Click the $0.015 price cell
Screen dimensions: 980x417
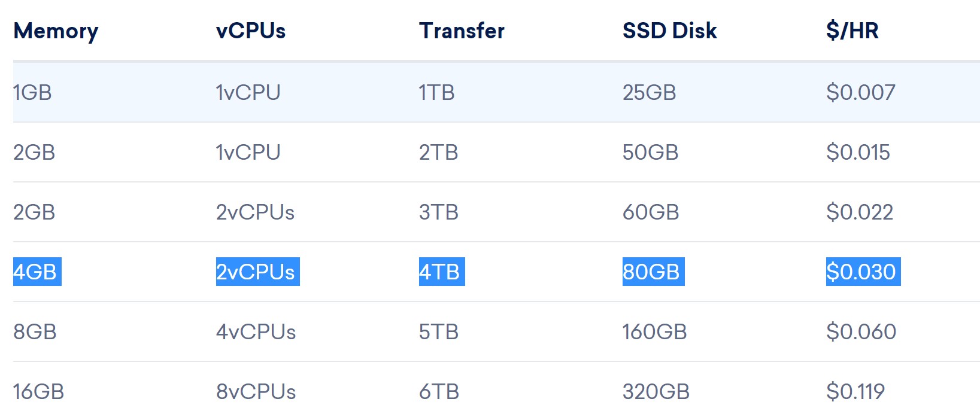[x=858, y=153]
